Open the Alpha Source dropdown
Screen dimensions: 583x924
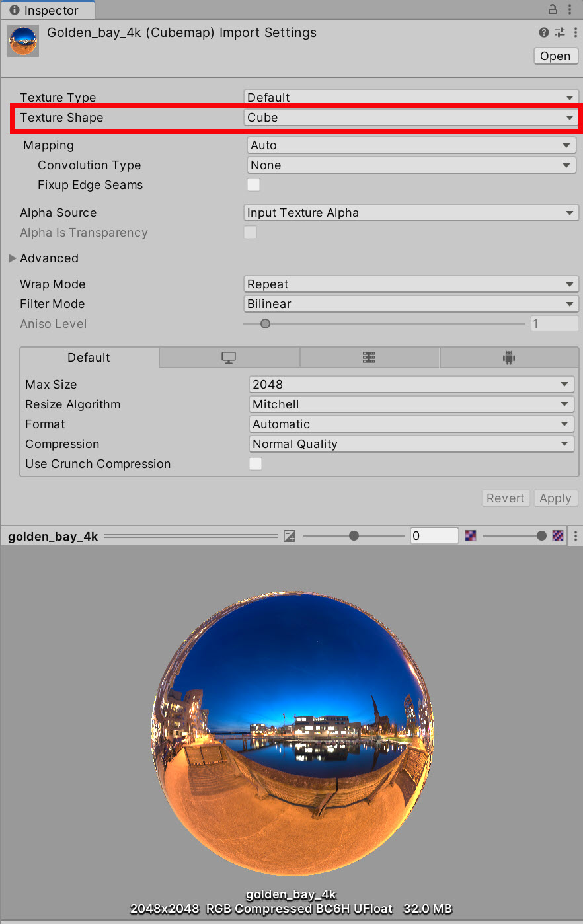411,213
